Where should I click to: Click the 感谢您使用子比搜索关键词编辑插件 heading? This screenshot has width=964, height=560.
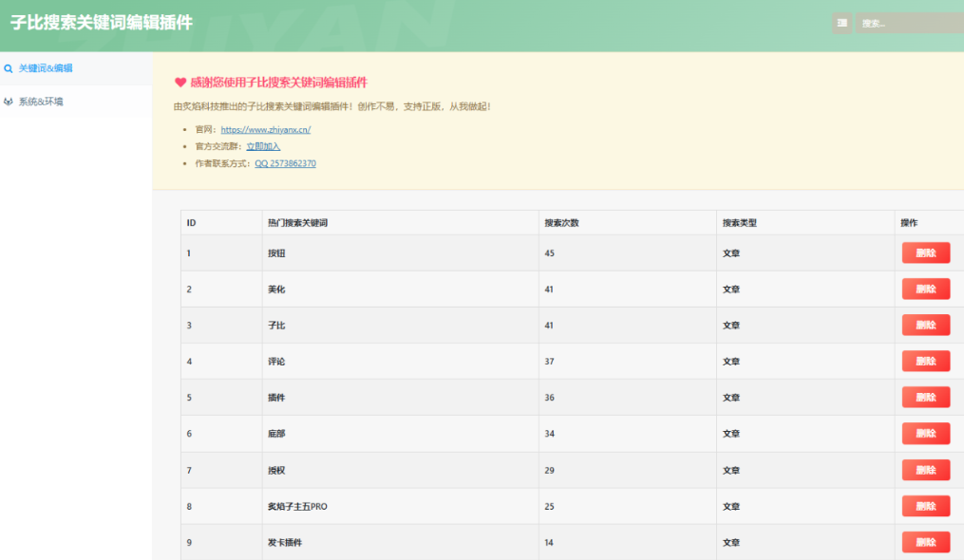(278, 83)
